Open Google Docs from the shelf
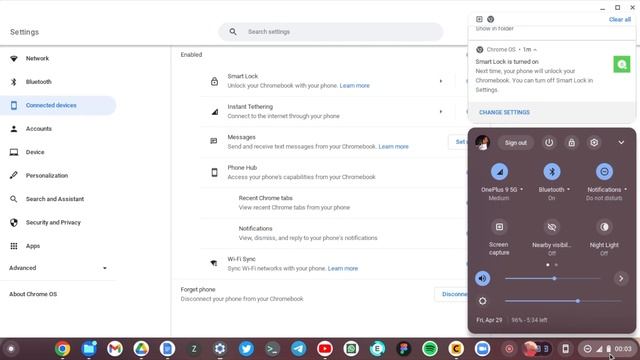Image resolution: width=640 pixels, height=360 pixels. (x=167, y=349)
